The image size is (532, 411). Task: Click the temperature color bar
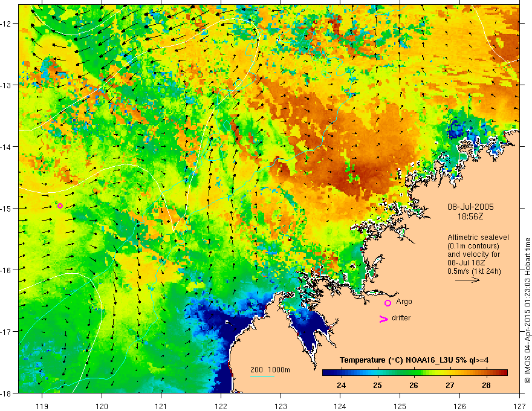415,372
